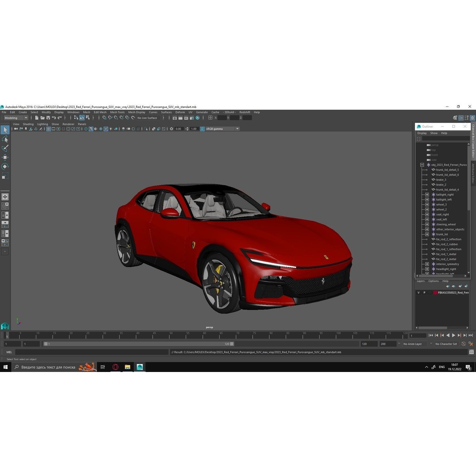Viewport: 476px width, 476px height.
Task: Expand seat_right node in Outliner
Action: (x=427, y=214)
